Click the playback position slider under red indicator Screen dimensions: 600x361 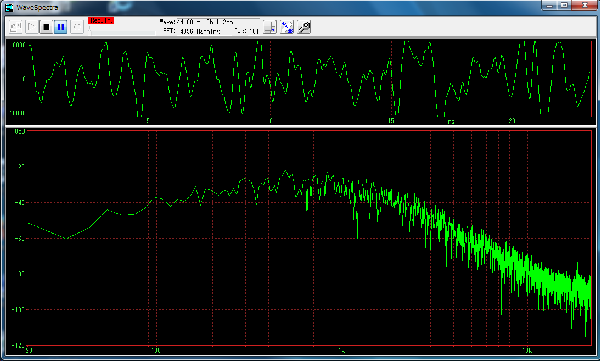[x=122, y=31]
